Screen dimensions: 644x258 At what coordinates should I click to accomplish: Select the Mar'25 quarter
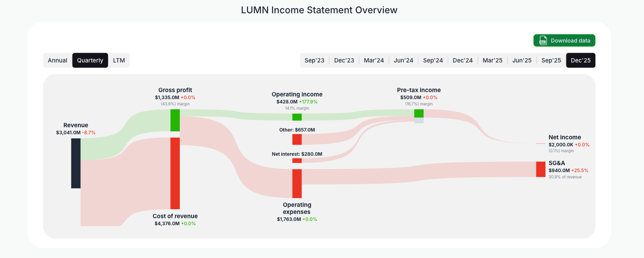click(x=492, y=60)
